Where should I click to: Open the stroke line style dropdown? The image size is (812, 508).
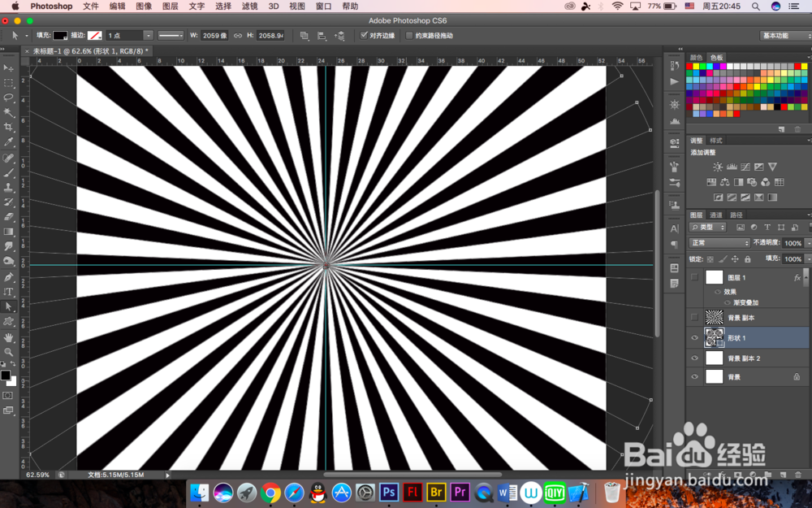point(171,36)
